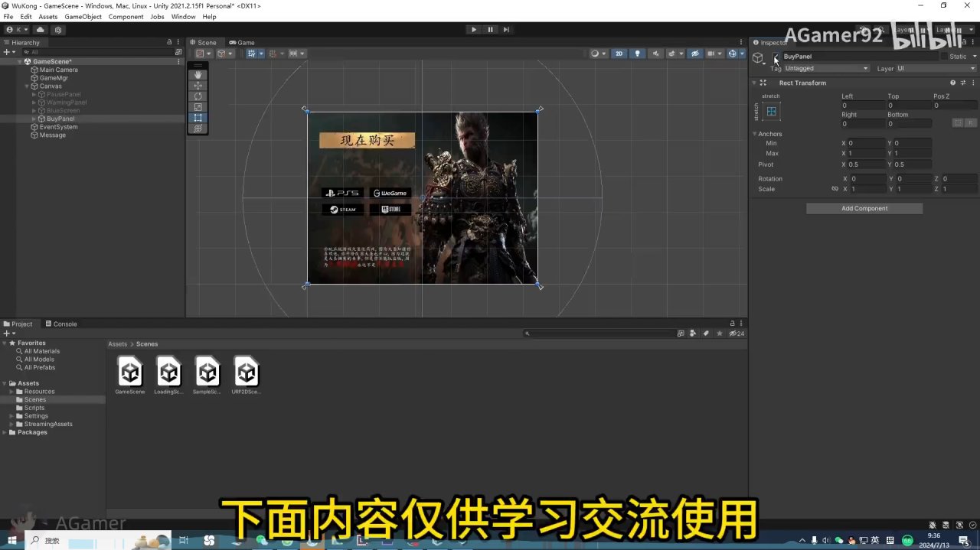Toggle BuyPanel active checkbox in Inspector
Image resolution: width=980 pixels, height=550 pixels.
[776, 57]
